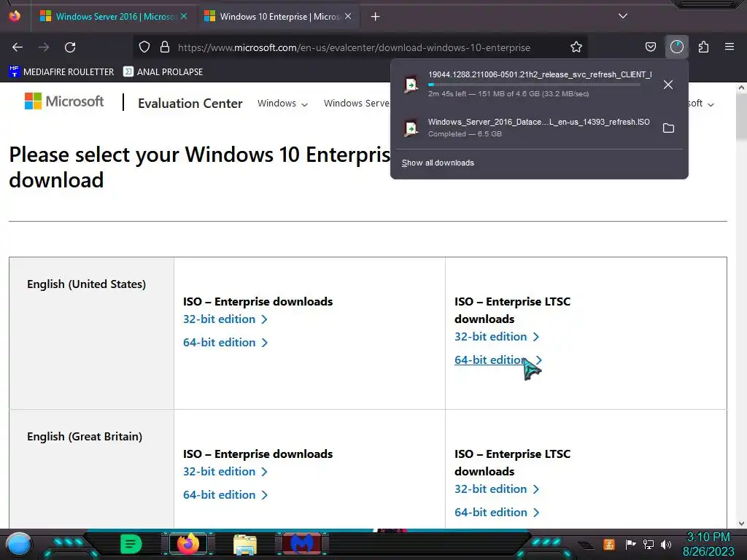Click the forward navigation arrow
This screenshot has height=560, width=747.
click(44, 47)
